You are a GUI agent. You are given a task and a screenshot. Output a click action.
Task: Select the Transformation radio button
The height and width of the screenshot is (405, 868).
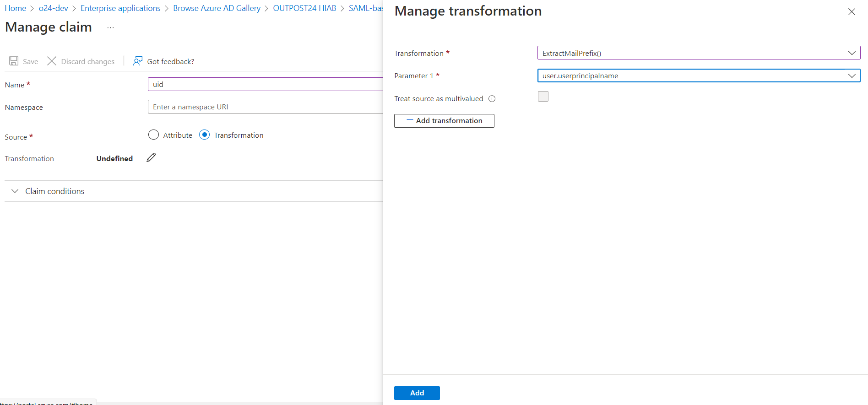(205, 135)
